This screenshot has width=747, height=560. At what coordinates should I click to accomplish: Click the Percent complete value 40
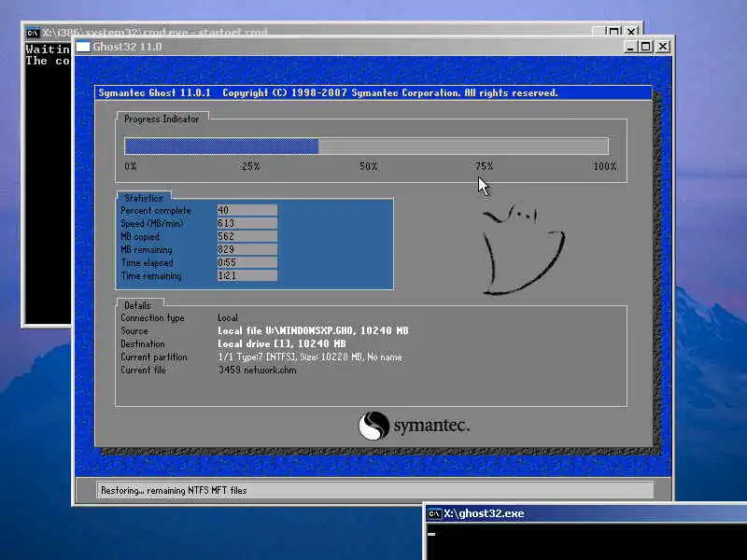[247, 210]
